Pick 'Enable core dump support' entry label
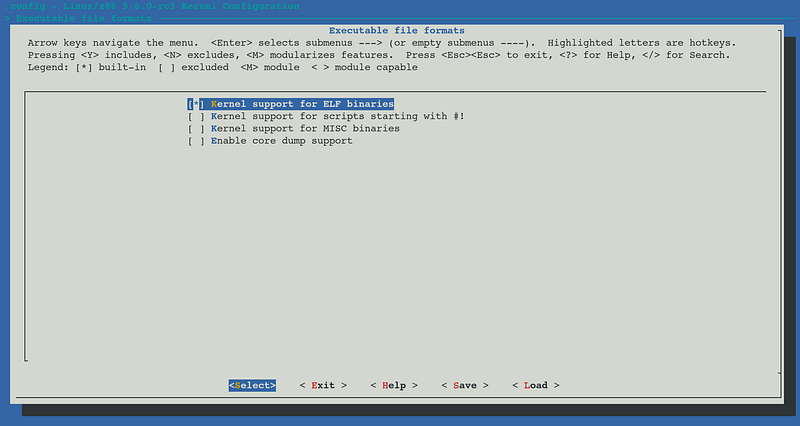800x426 pixels. [x=281, y=141]
